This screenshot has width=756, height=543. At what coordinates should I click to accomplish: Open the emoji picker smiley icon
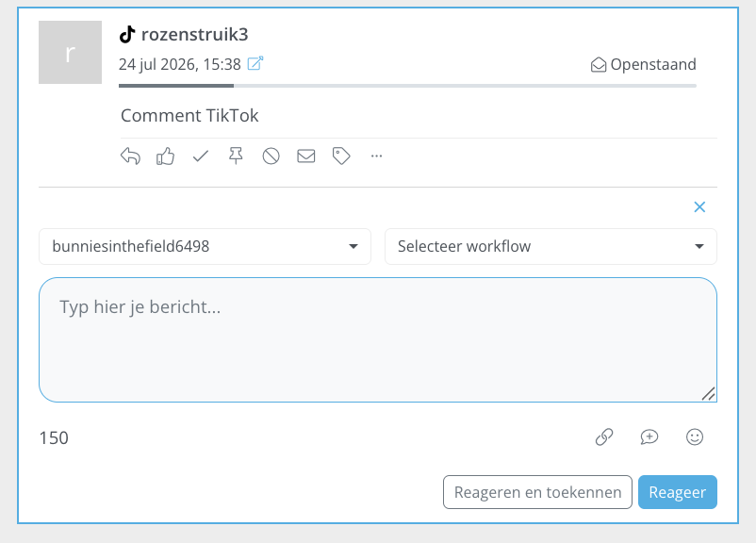695,436
